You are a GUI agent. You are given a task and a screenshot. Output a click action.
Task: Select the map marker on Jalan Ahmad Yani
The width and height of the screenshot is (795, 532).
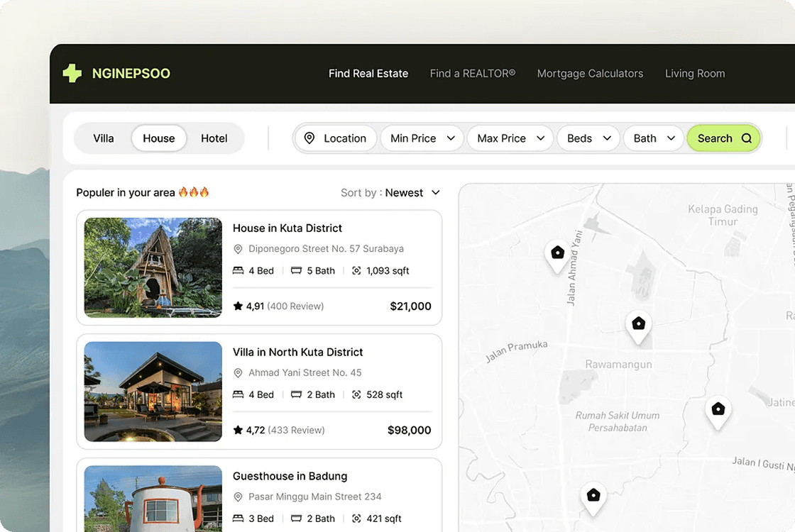tap(557, 256)
